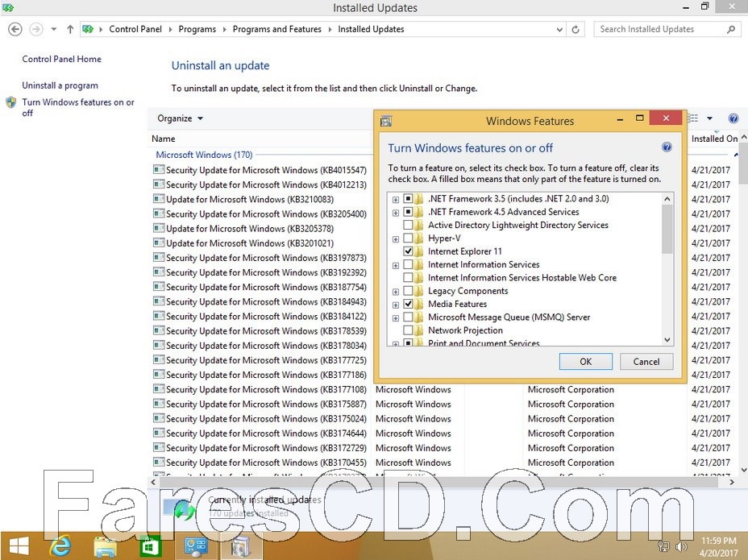Expand Internet Information Services node
The image size is (748, 560).
point(396,266)
